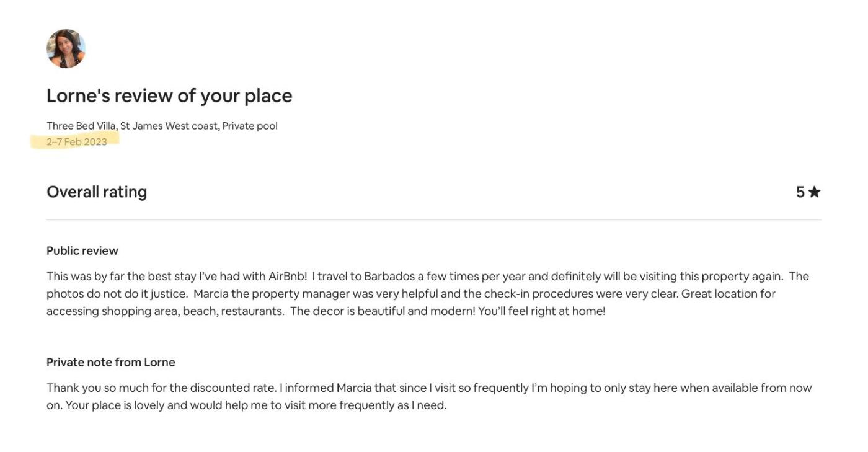
Task: Click the word Barbados in the review
Action: tap(389, 277)
